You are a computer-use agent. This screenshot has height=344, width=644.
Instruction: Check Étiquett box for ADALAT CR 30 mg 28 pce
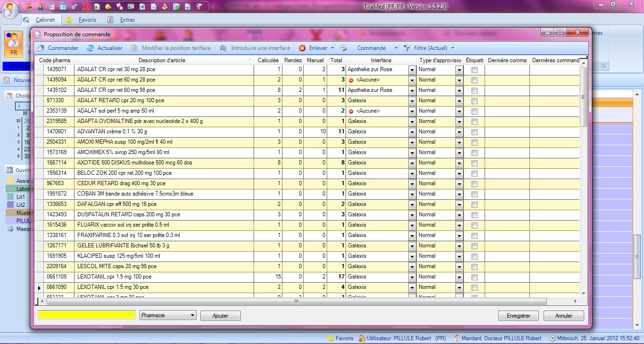[474, 70]
